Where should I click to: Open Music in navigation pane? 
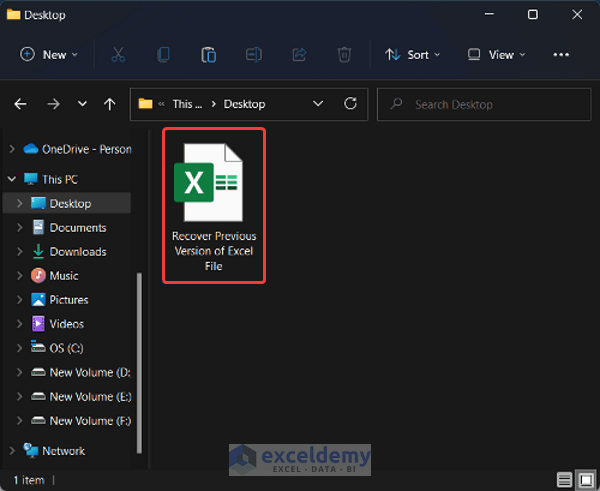tap(55, 276)
